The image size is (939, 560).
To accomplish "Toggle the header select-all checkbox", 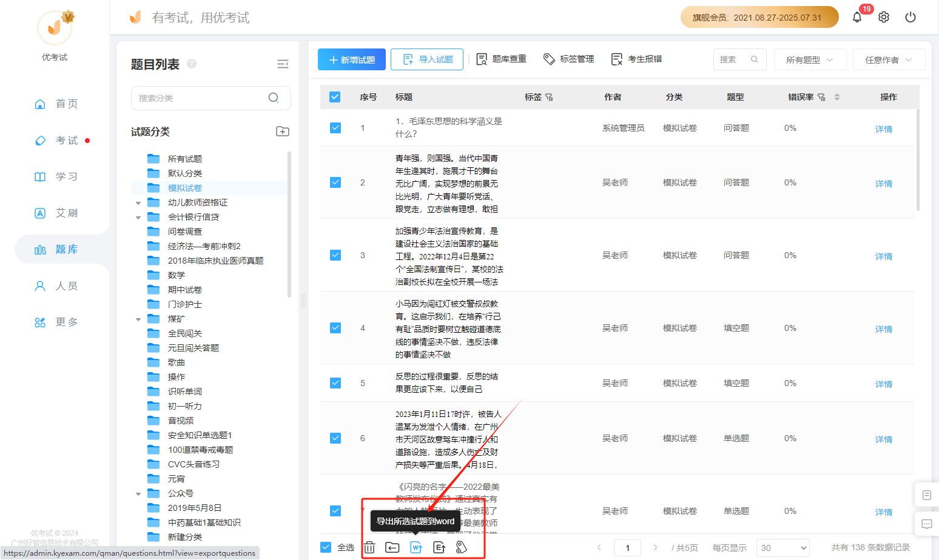I will pyautogui.click(x=335, y=97).
